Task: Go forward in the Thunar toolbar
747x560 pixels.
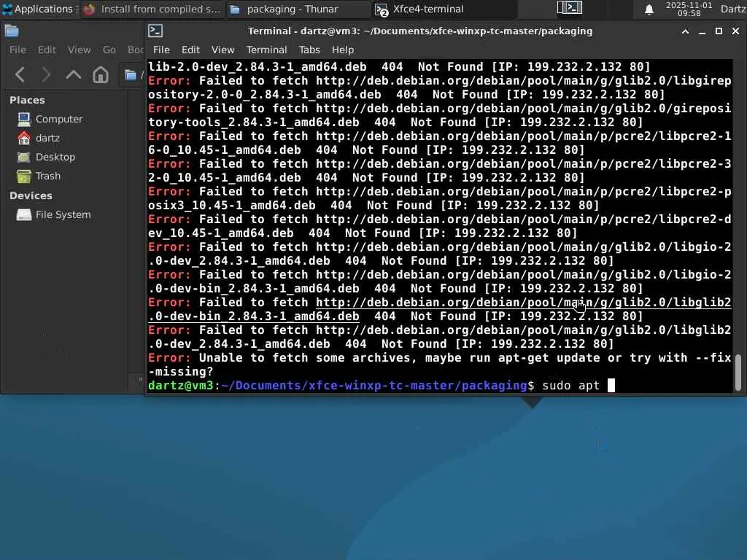Action: click(x=46, y=75)
